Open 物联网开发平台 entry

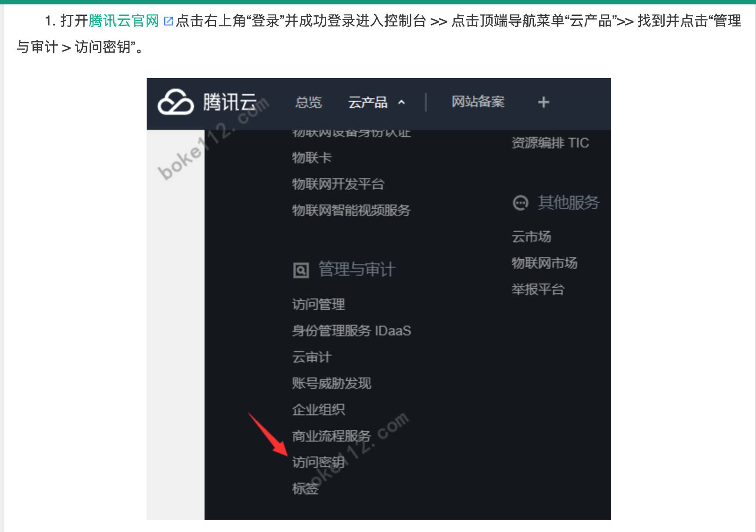point(338,184)
